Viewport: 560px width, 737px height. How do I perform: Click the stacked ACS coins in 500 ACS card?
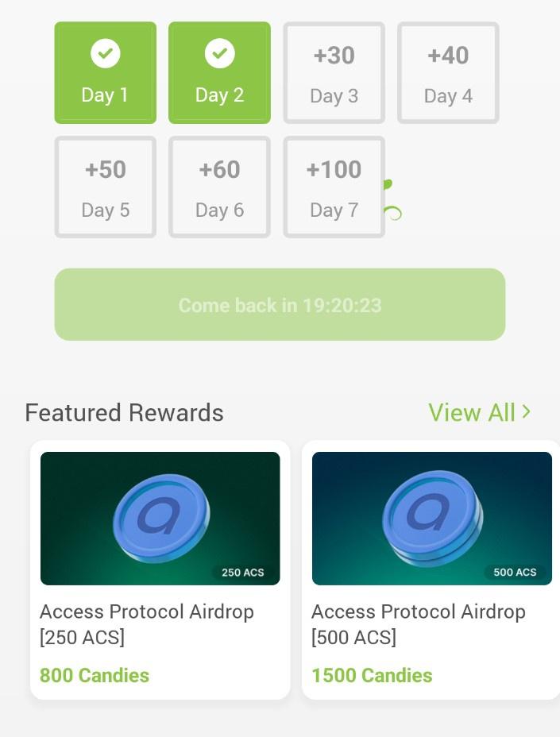coord(433,519)
